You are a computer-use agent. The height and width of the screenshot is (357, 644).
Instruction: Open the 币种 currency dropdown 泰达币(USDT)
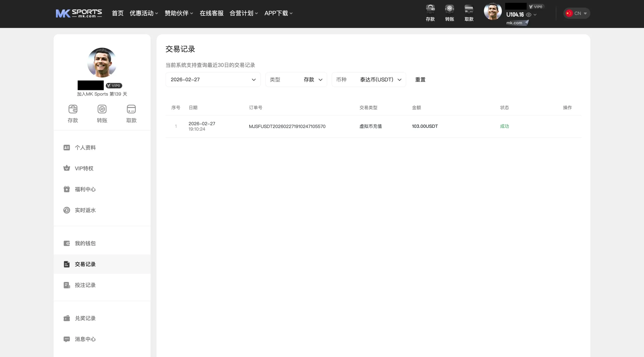[369, 80]
